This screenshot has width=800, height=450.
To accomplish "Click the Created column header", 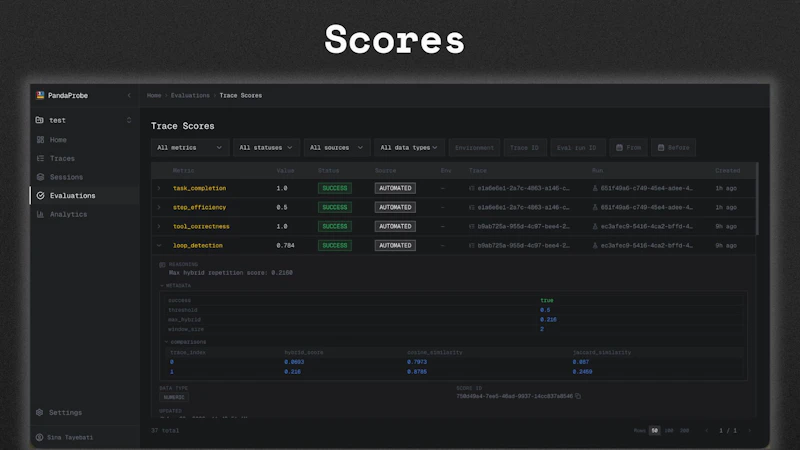I will tap(728, 170).
